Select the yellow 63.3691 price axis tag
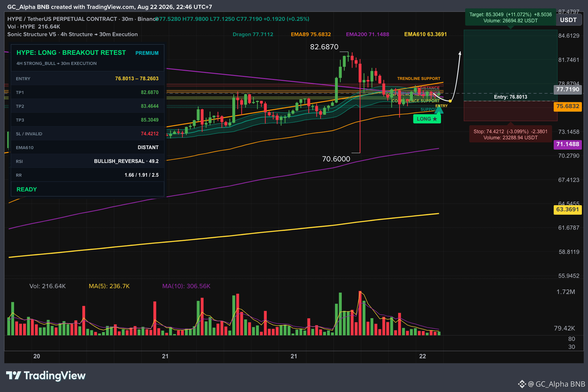This screenshot has height=392, width=588. point(568,209)
